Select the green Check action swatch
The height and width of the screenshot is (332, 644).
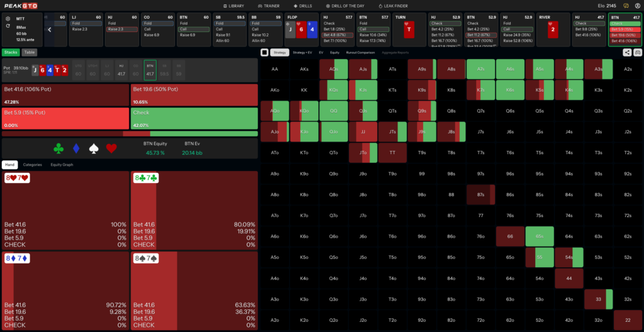click(194, 118)
